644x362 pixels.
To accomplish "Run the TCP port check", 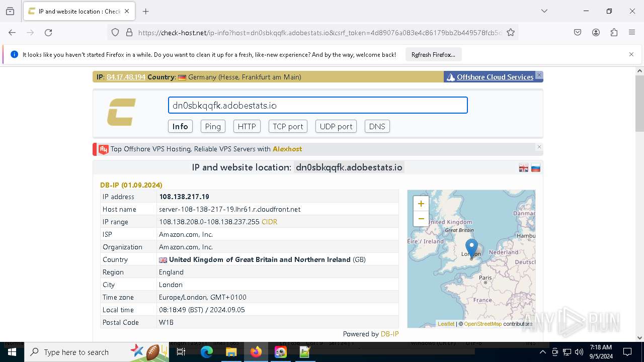I will pos(288,126).
